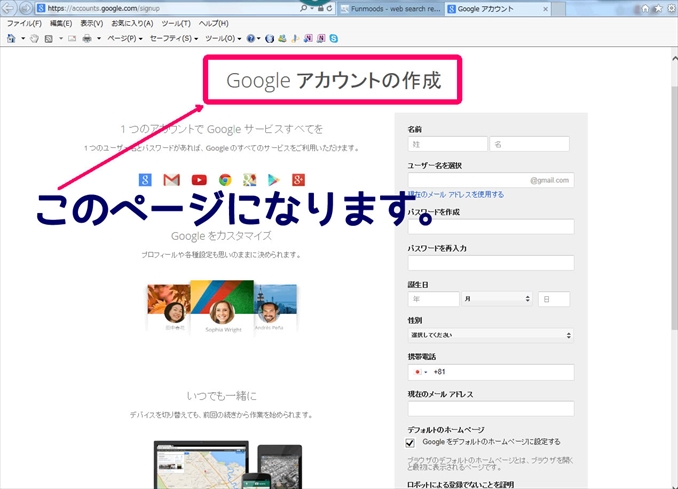Click the 名 first name field
The height and width of the screenshot is (489, 678).
coord(529,144)
